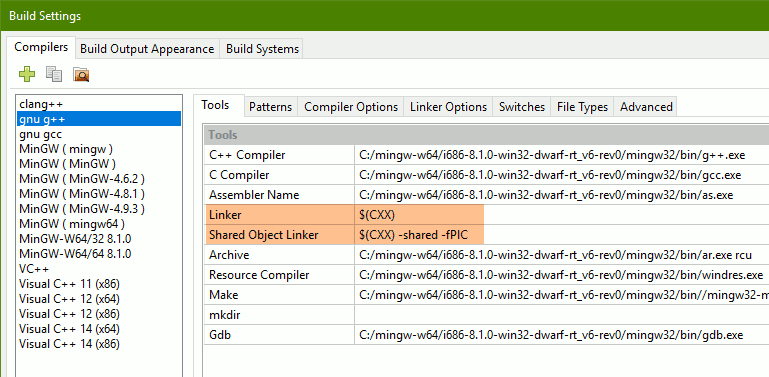Go to the Switches tab

click(522, 107)
